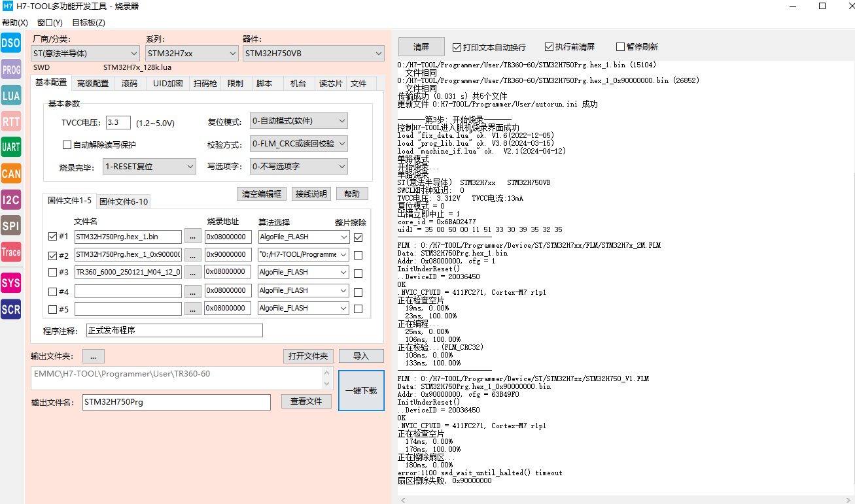
Task: Open the SPI sidebar tool
Action: pos(10,226)
